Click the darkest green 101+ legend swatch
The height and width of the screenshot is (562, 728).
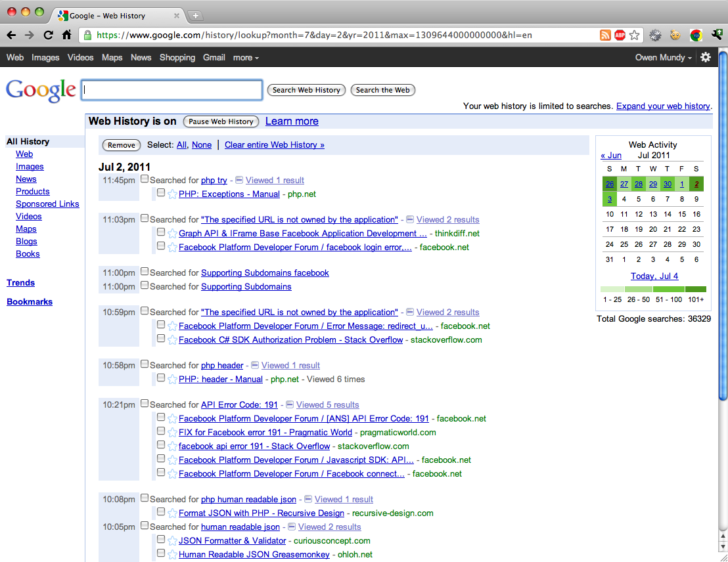(696, 289)
